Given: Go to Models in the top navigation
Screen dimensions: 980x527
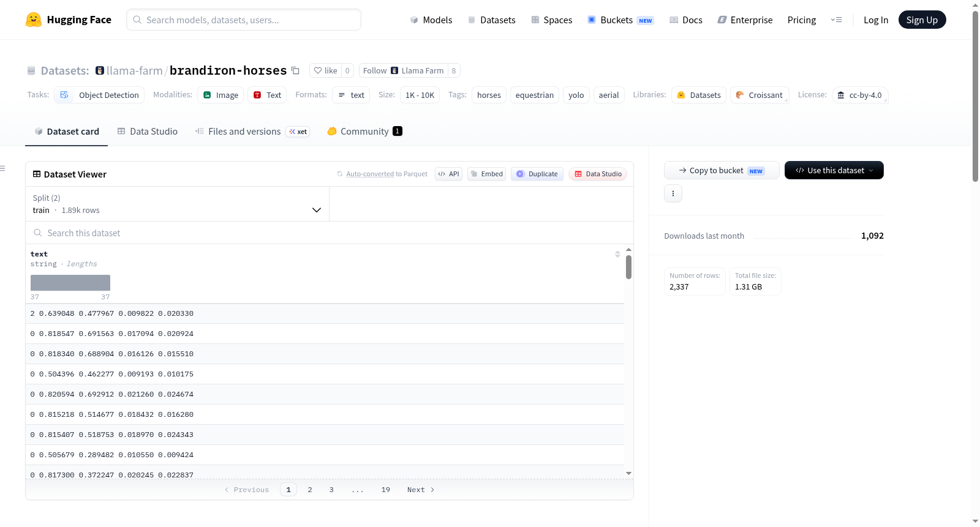Looking at the screenshot, I should [431, 20].
